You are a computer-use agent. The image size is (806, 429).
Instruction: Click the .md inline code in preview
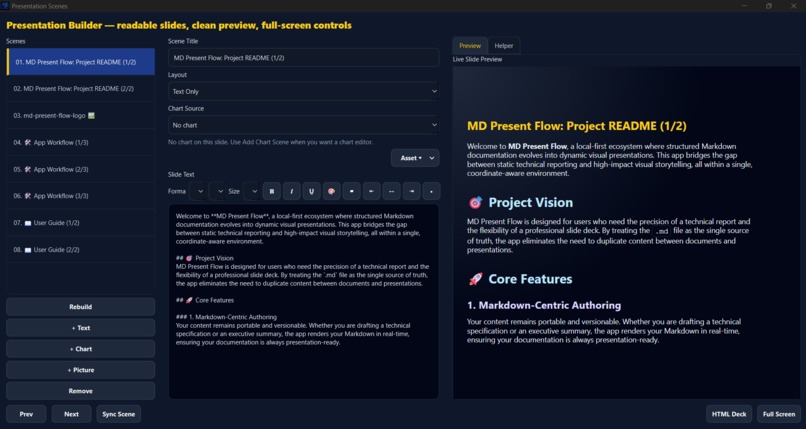click(x=662, y=231)
